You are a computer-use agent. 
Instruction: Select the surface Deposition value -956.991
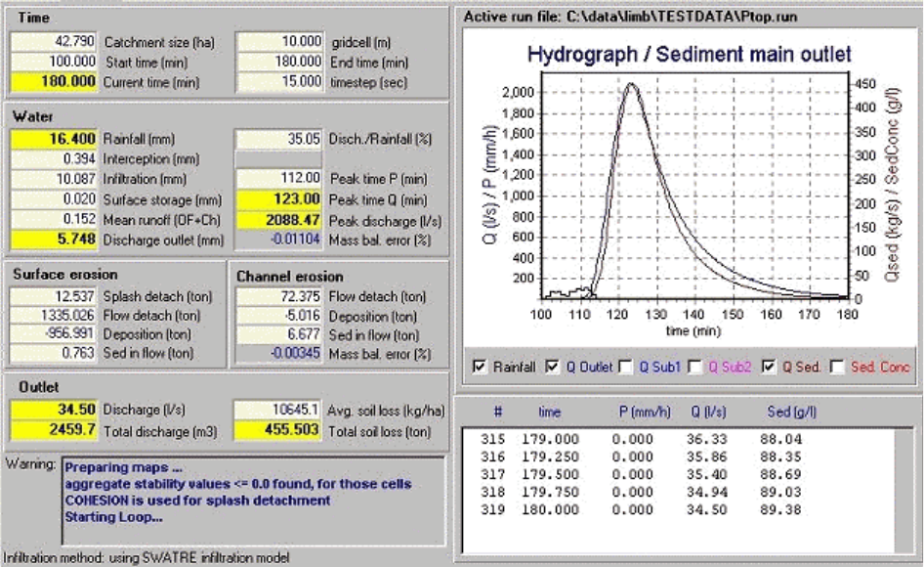[52, 334]
